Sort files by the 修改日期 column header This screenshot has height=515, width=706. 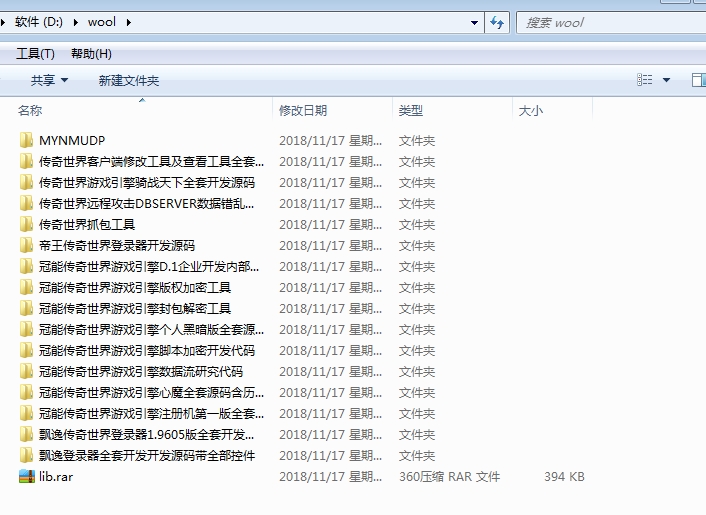point(303,111)
